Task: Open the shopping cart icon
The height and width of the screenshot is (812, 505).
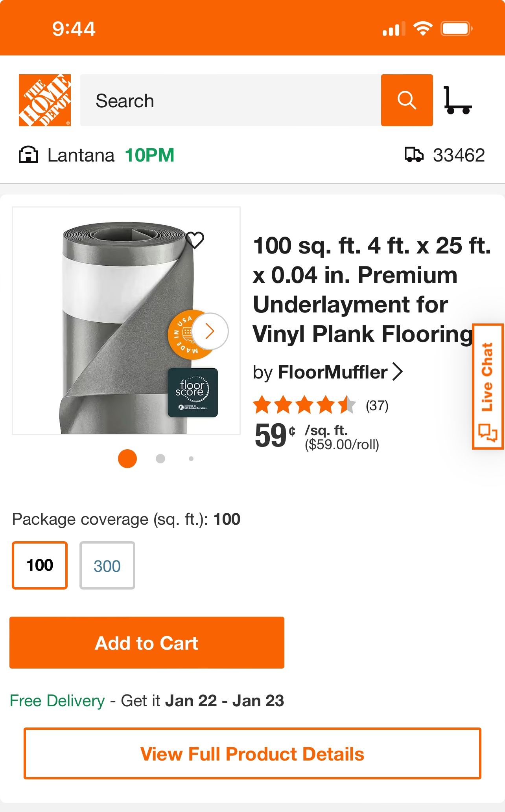Action: click(x=457, y=100)
